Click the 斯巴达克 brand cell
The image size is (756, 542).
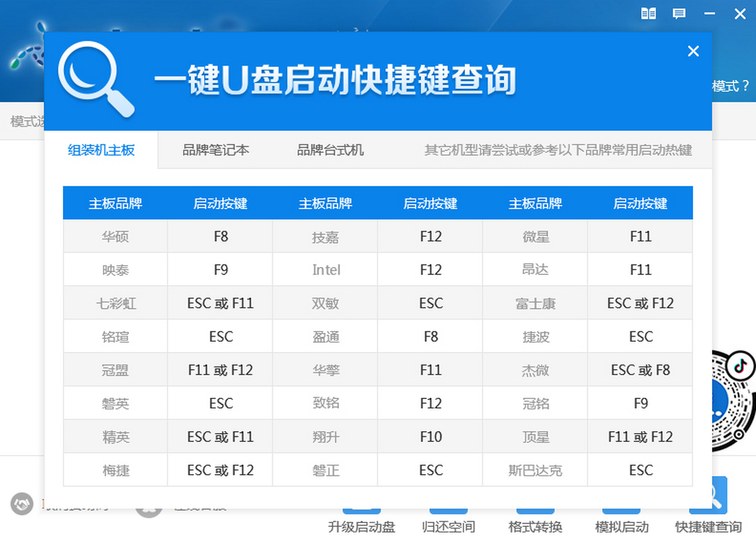pyautogui.click(x=535, y=470)
